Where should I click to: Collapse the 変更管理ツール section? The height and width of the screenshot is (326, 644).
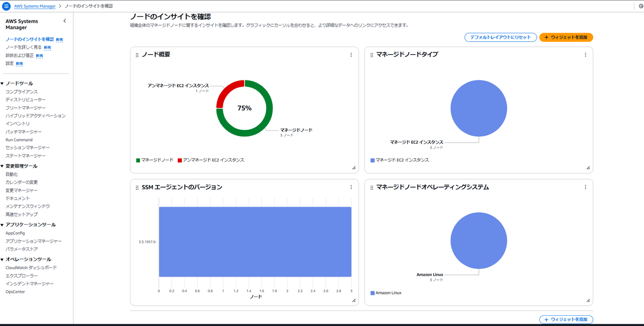[x=3, y=166]
